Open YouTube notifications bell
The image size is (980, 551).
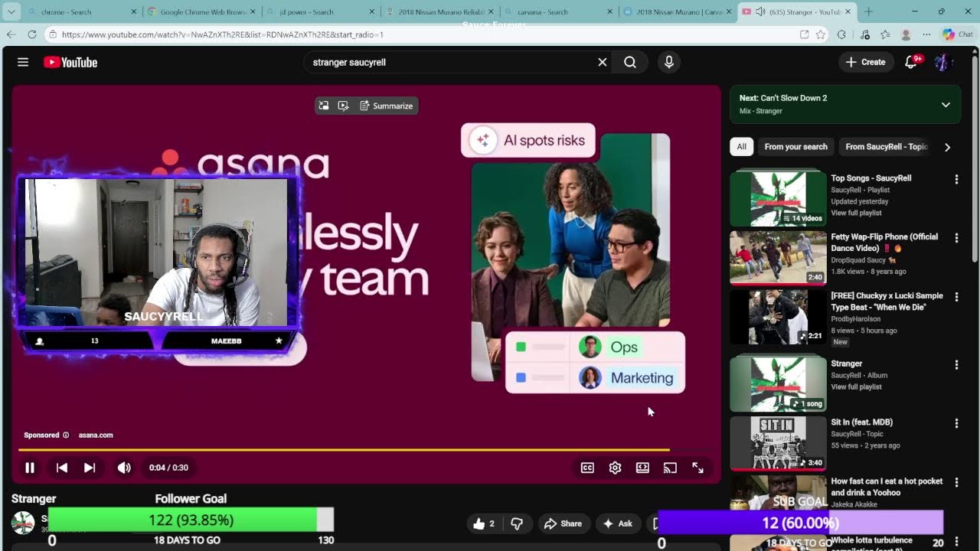[911, 62]
